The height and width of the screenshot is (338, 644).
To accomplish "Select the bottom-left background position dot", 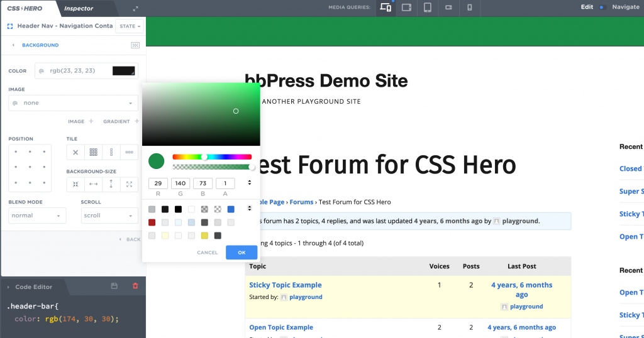I will pyautogui.click(x=16, y=183).
